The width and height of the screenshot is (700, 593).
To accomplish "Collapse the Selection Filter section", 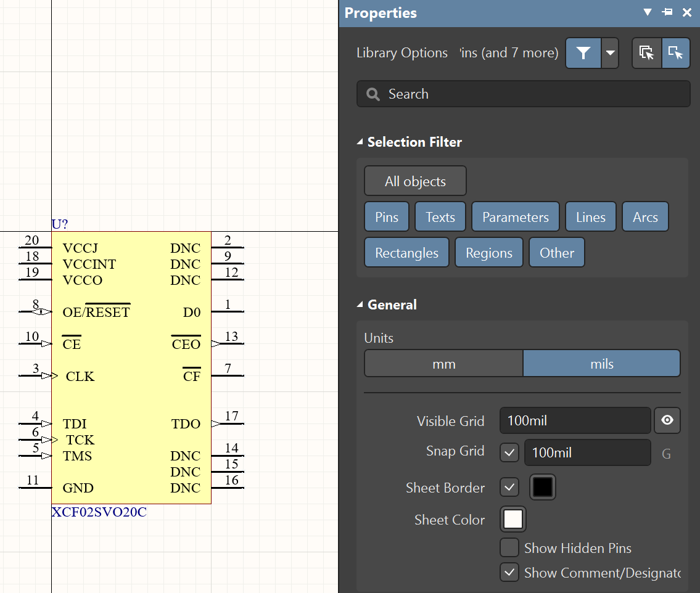I will tap(360, 142).
